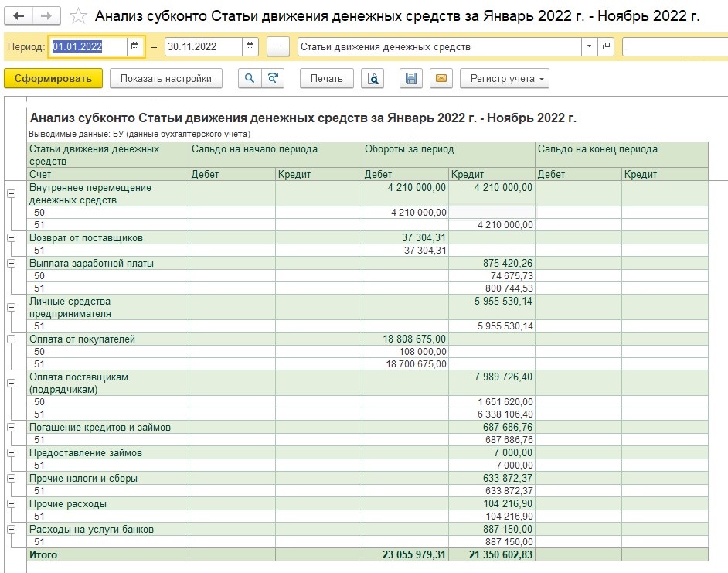Expand the subconto type dropdown arrow

[589, 46]
